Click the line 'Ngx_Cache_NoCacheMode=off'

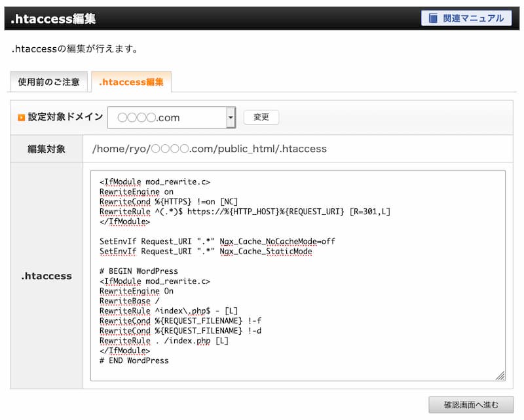click(217, 241)
